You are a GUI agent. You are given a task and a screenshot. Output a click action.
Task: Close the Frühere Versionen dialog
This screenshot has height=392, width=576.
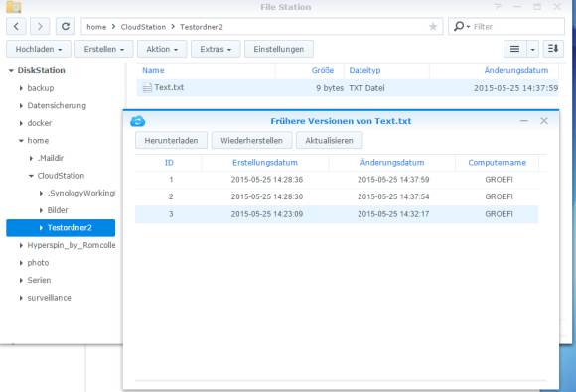[544, 121]
